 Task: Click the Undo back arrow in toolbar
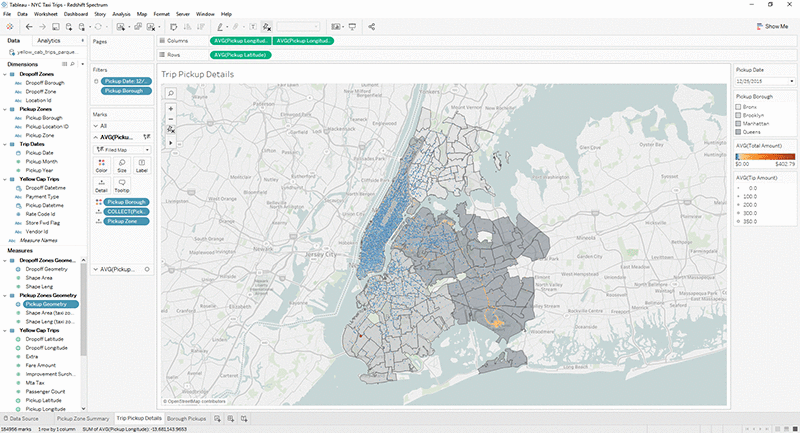(29, 27)
